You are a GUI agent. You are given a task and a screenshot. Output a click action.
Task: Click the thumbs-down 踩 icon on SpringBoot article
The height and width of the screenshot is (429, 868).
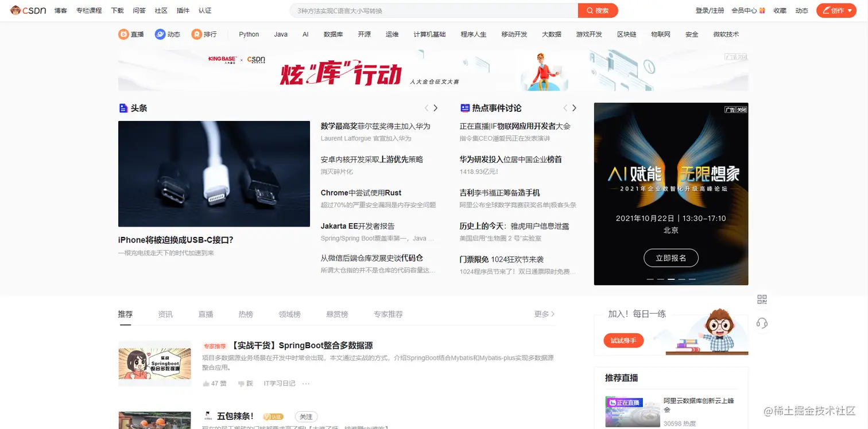point(242,383)
